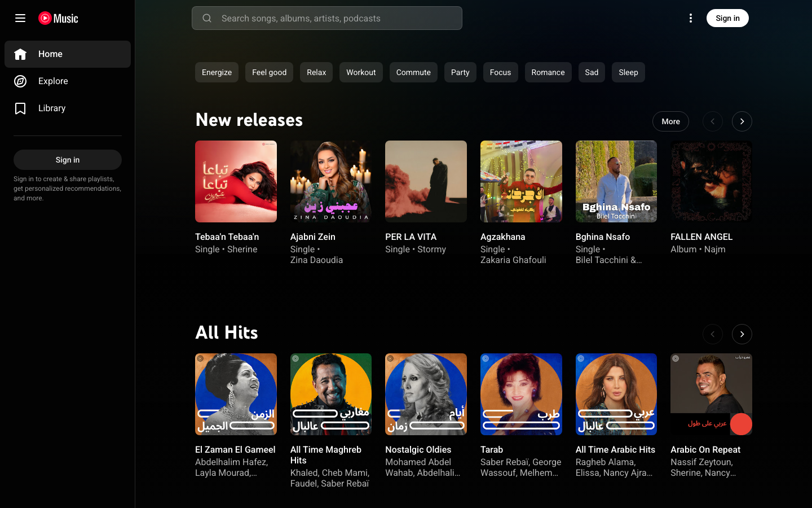Screen dimensions: 812x508
Task: Open the Agzakhana cover thumbnail
Action: click(x=521, y=181)
